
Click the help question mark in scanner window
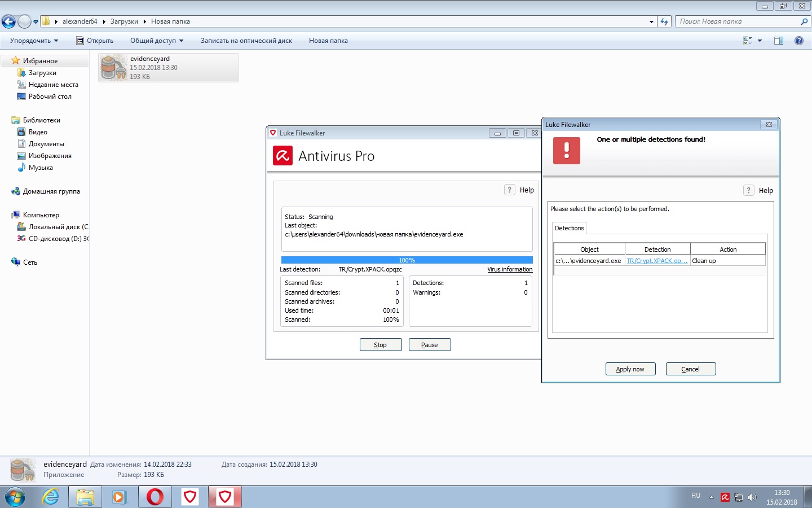(510, 190)
